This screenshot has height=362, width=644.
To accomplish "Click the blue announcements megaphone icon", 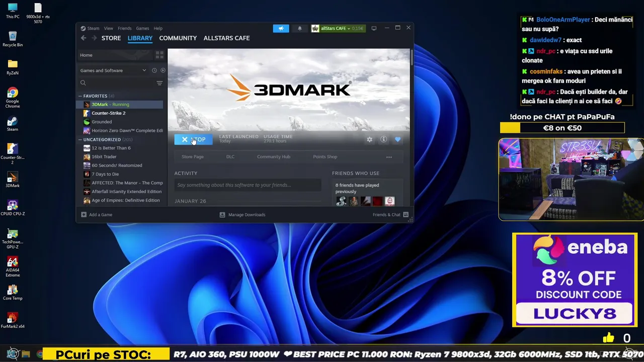I will click(x=281, y=28).
